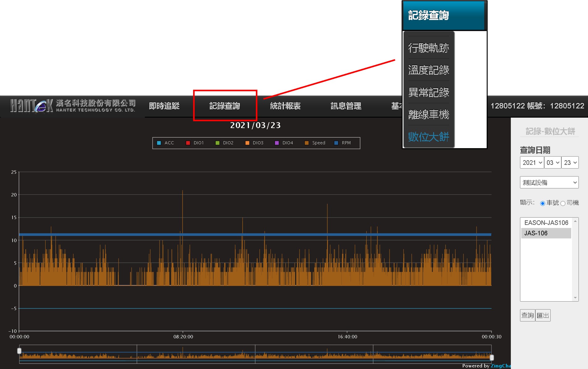
Task: Toggle the DIO4 purple legend marker
Action: point(277,143)
